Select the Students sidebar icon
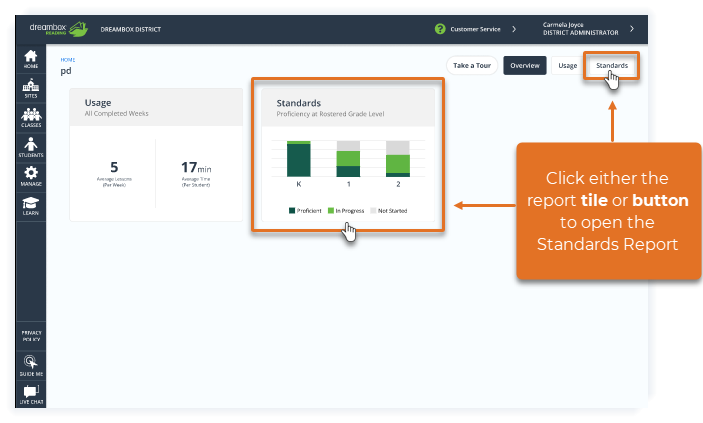Viewport: 703px width, 423px height. click(31, 148)
